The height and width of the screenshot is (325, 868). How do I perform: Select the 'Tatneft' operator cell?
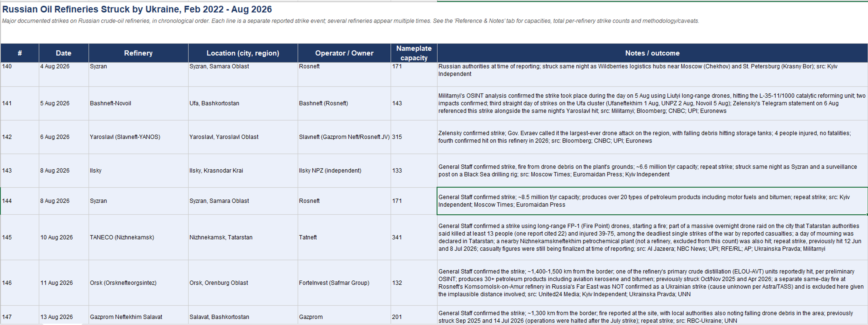344,237
